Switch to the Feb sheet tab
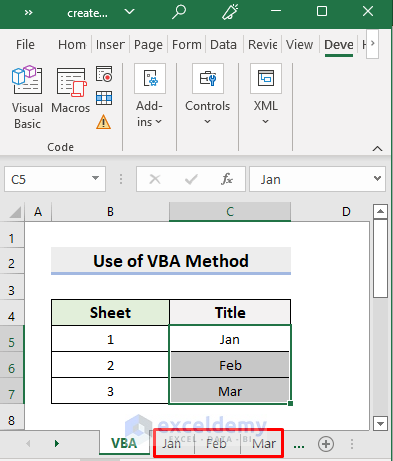 coord(216,443)
